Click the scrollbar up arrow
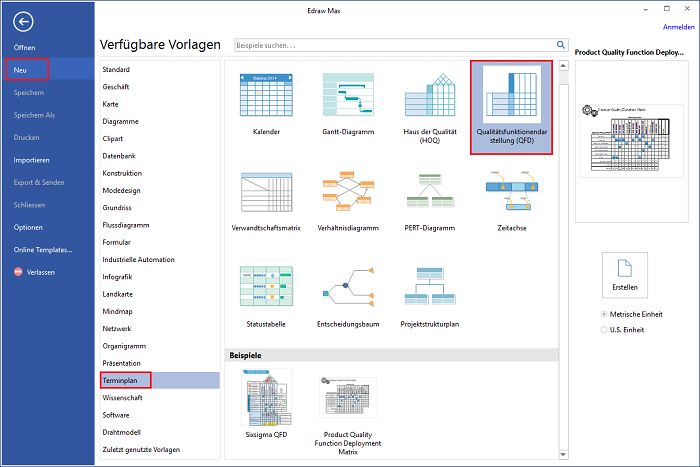The image size is (700, 467). (x=563, y=66)
